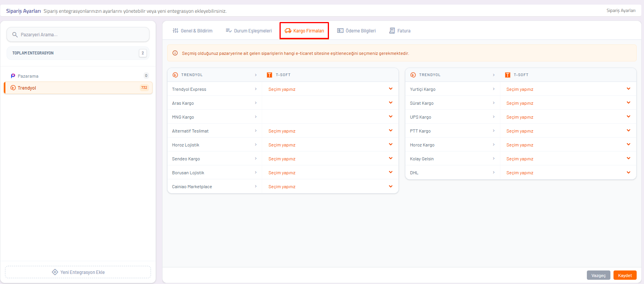This screenshot has height=284, width=644.
Task: Click the 'DHL' carrier name label
Action: click(414, 173)
